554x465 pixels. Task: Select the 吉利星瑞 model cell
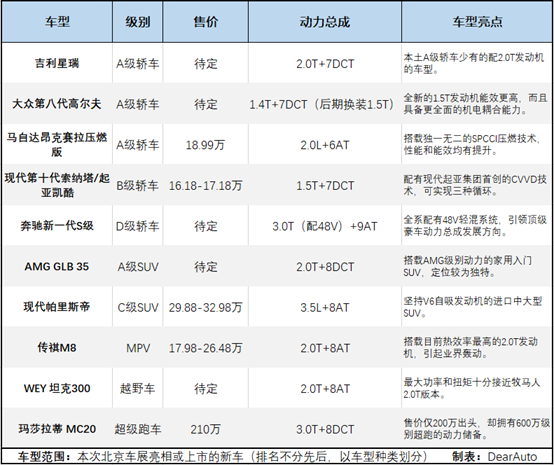57,63
